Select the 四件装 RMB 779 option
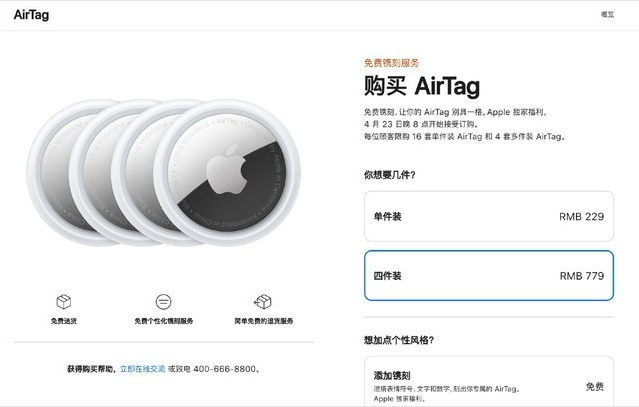The height and width of the screenshot is (407, 639). (489, 276)
